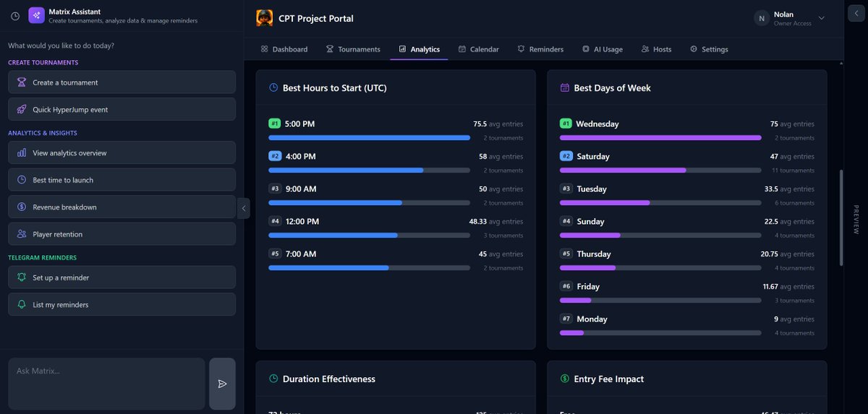Screen dimensions: 868x414
Task: Select Player retention suggestion
Action: (122, 234)
